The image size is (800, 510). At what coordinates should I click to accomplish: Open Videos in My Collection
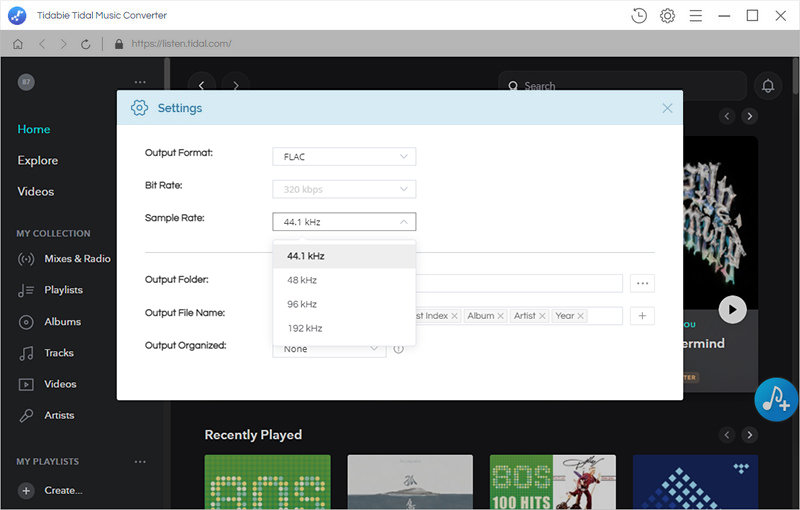[47, 384]
